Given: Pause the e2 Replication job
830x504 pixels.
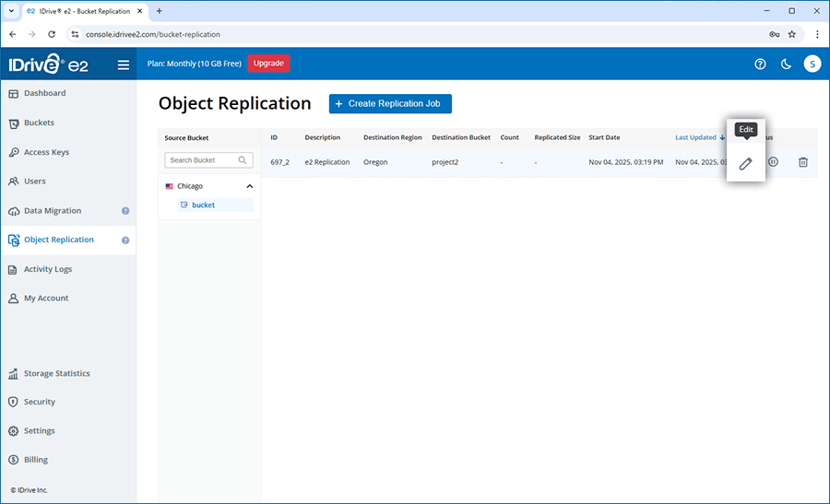Looking at the screenshot, I should (x=773, y=162).
